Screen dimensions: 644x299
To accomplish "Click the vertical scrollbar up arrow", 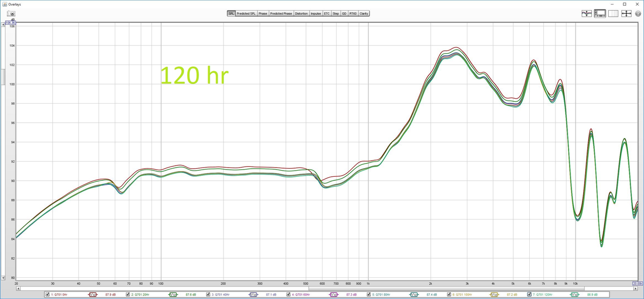I will click(3, 23).
